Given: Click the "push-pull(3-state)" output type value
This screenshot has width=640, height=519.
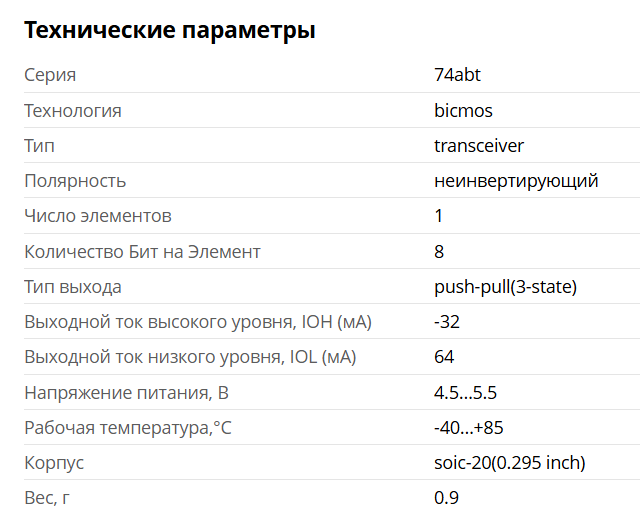Looking at the screenshot, I should point(505,287).
